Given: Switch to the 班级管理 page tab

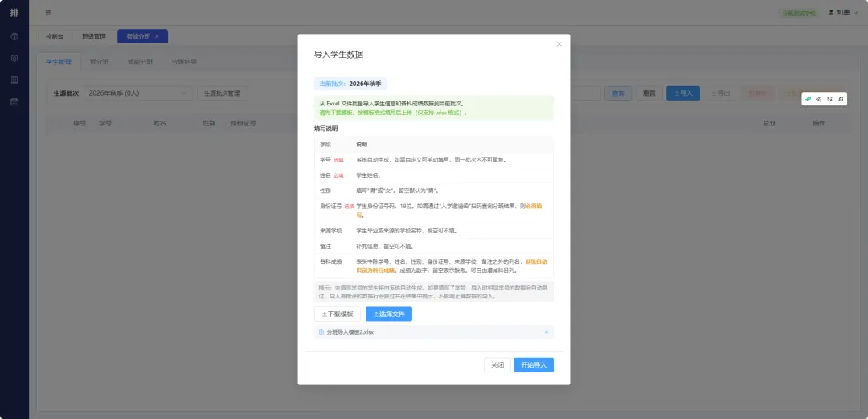Looking at the screenshot, I should [93, 36].
